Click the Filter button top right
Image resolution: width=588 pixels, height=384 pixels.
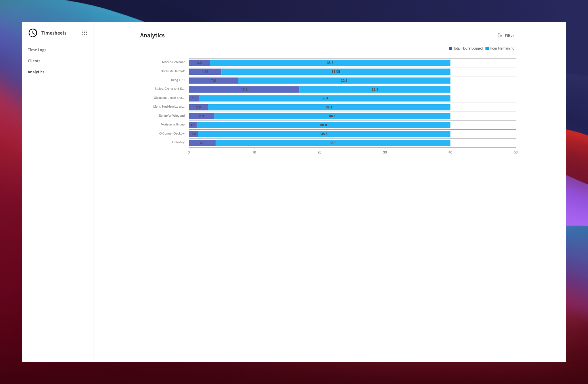[x=506, y=36]
